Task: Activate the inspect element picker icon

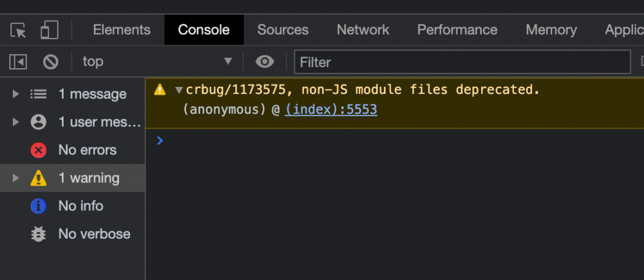Action: [x=19, y=30]
